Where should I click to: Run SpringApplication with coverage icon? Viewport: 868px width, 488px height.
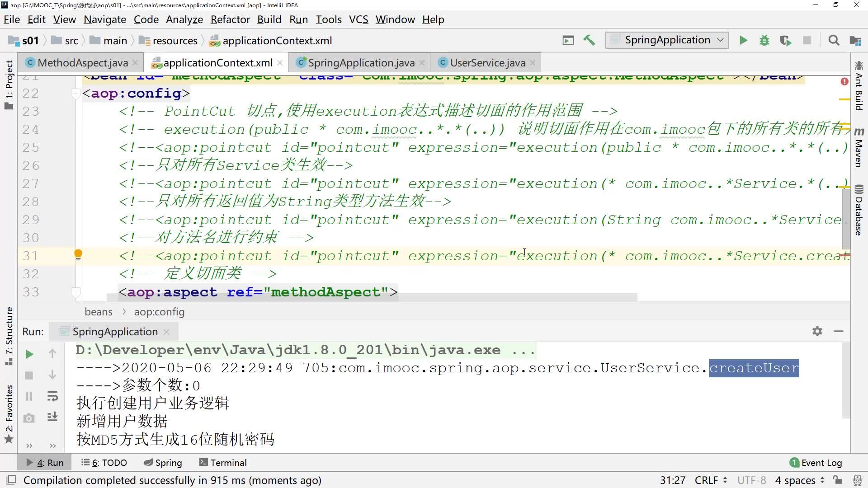(786, 41)
